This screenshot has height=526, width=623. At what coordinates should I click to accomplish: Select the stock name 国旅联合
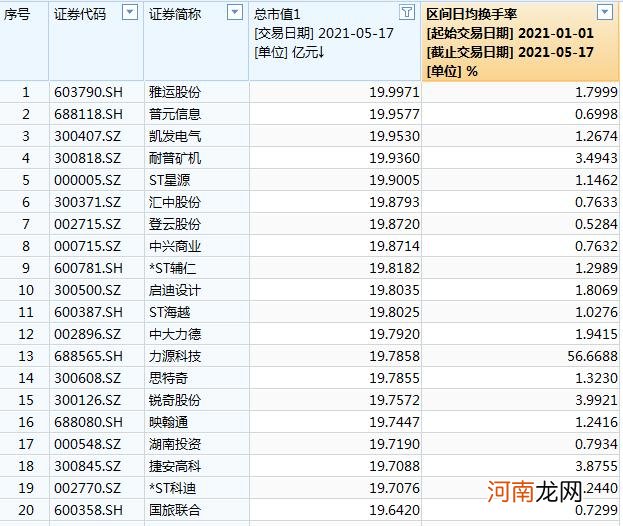(x=175, y=510)
